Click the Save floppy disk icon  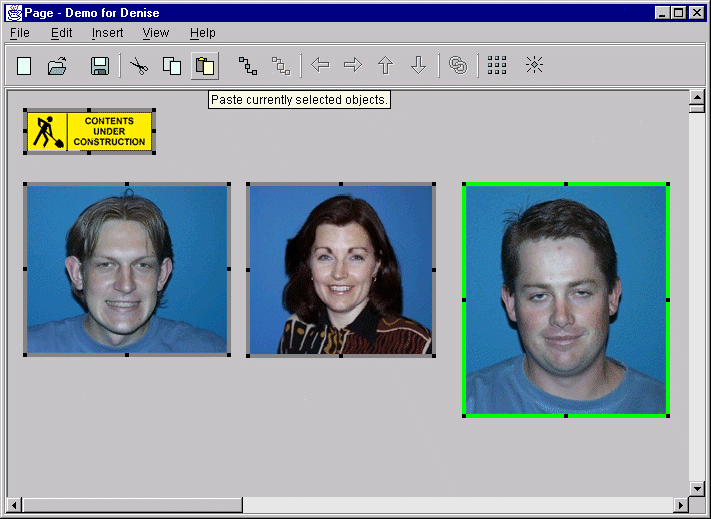pos(99,66)
